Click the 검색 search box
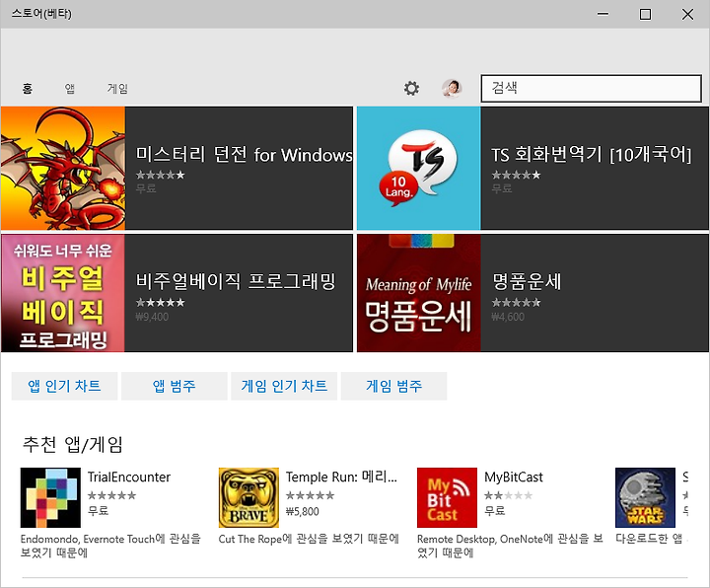The width and height of the screenshot is (710, 588). 591,89
